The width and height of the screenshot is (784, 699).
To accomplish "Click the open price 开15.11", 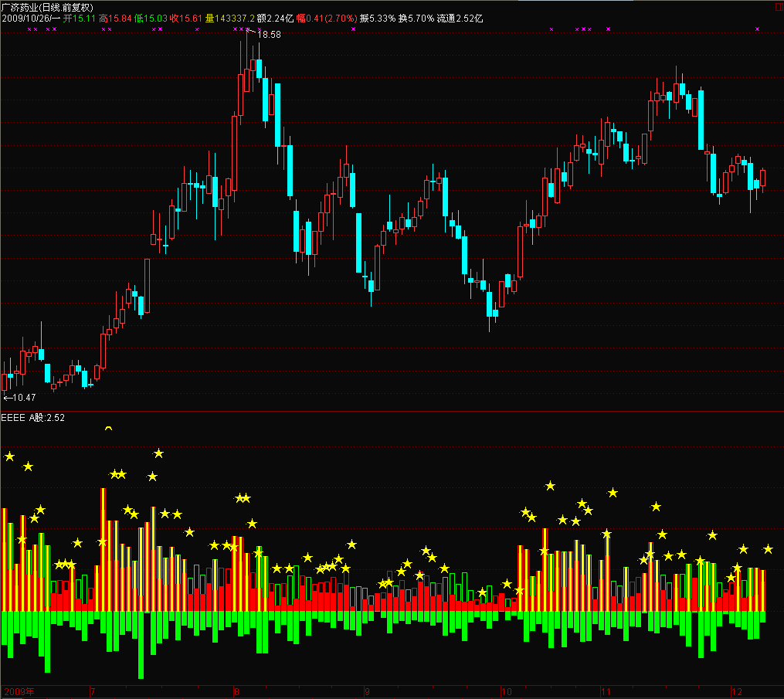I will [80, 19].
